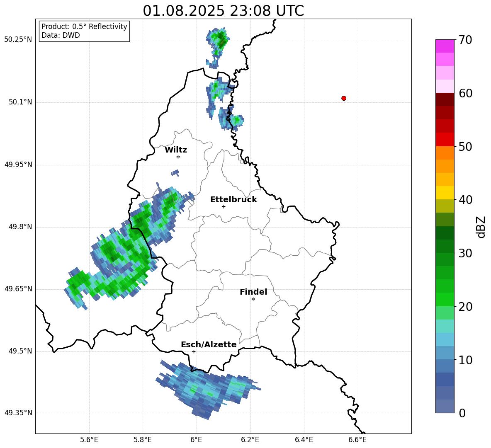
Task: Click the 49.8°N latitude label
Action: (21, 227)
